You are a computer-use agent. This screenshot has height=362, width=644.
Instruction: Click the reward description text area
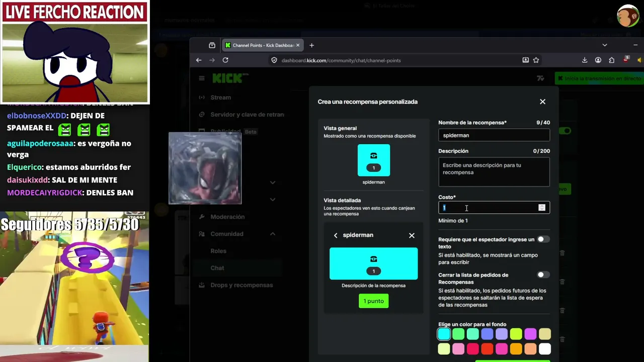coord(494,172)
